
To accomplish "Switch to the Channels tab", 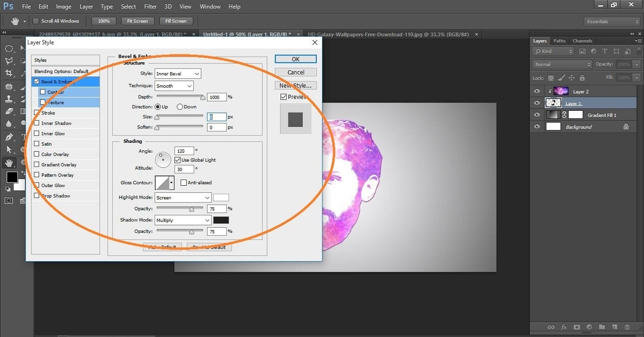I will 582,41.
